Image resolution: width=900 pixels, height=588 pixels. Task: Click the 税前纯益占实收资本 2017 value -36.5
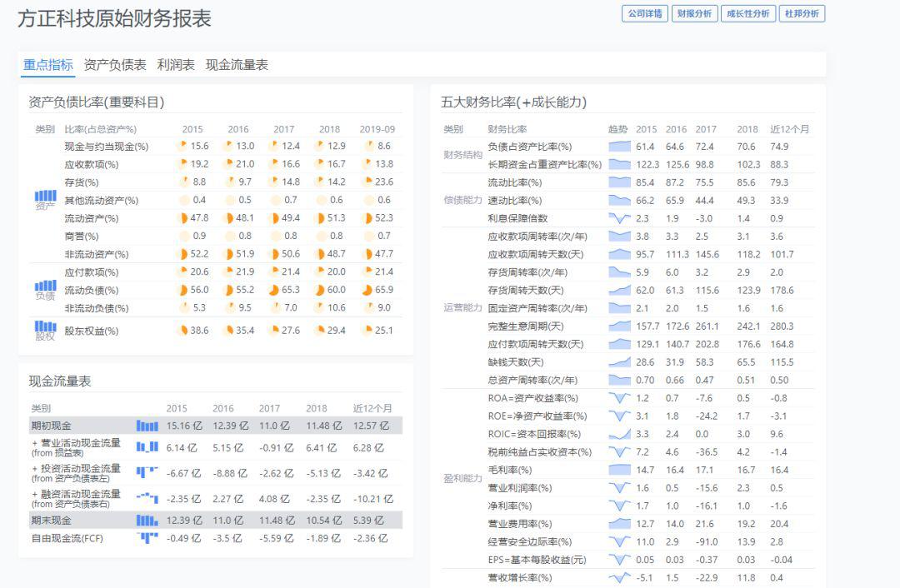coord(707,452)
